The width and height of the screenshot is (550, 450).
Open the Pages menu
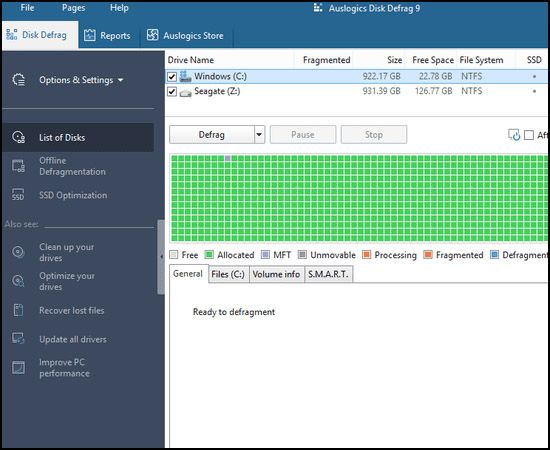(x=74, y=8)
